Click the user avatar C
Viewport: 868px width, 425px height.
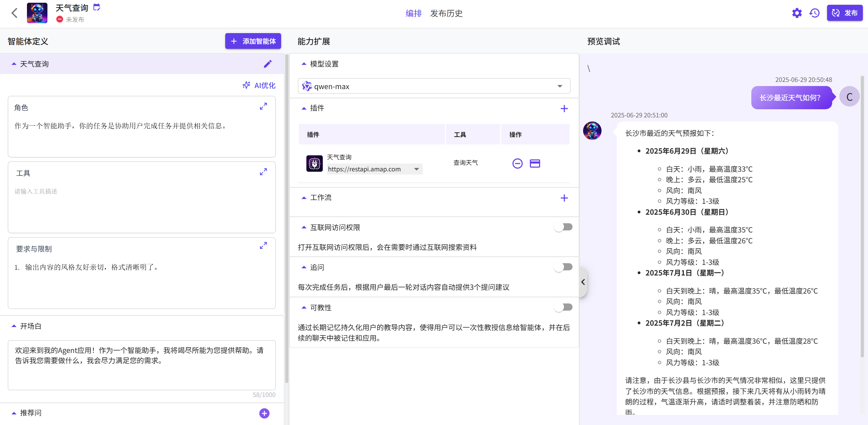tap(849, 97)
